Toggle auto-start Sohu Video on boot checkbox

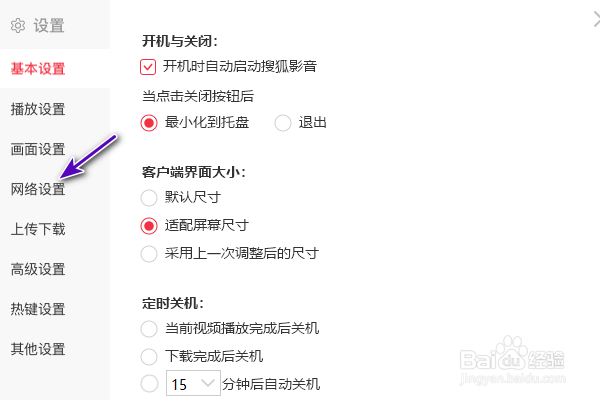pyautogui.click(x=149, y=67)
